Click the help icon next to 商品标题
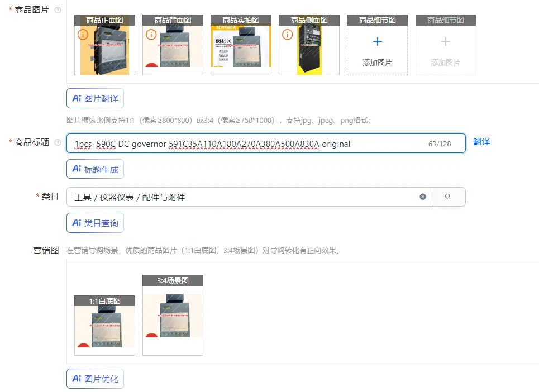Viewport: 539px width, 392px height. (x=58, y=142)
